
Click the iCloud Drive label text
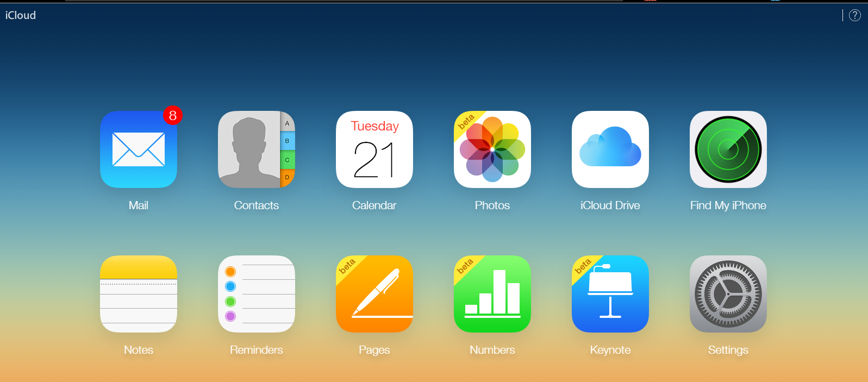pyautogui.click(x=610, y=205)
